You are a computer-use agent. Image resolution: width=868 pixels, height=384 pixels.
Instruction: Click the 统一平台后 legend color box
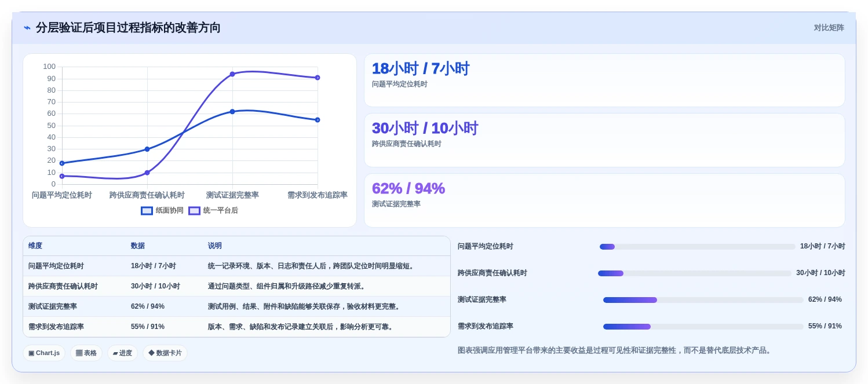(x=194, y=211)
